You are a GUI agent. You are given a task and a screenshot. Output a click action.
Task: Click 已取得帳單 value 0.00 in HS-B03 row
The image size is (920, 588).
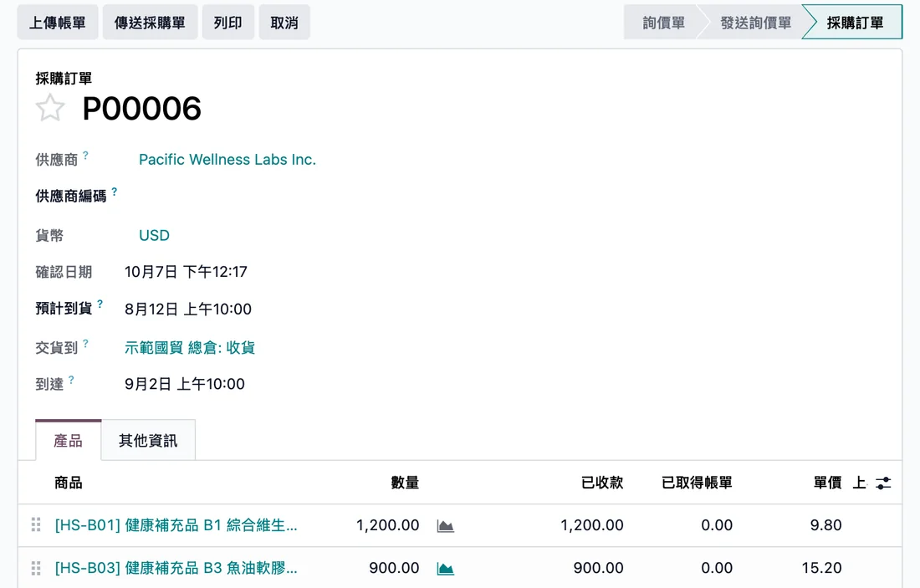point(717,568)
